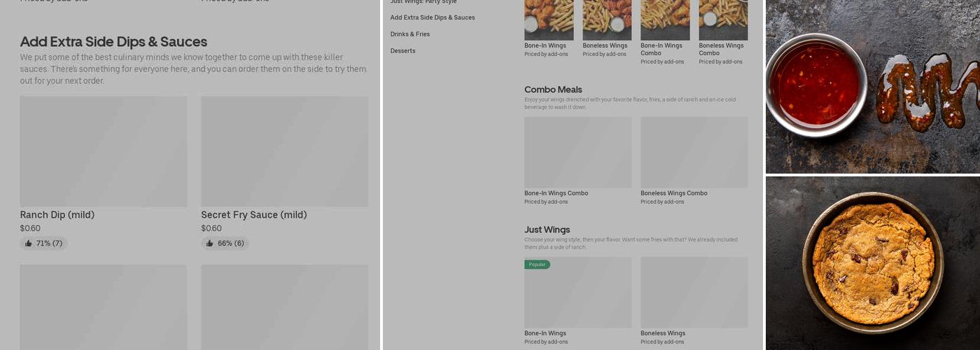Click the Ranch Dip (mild) item title
The height and width of the screenshot is (350, 980).
point(57,215)
